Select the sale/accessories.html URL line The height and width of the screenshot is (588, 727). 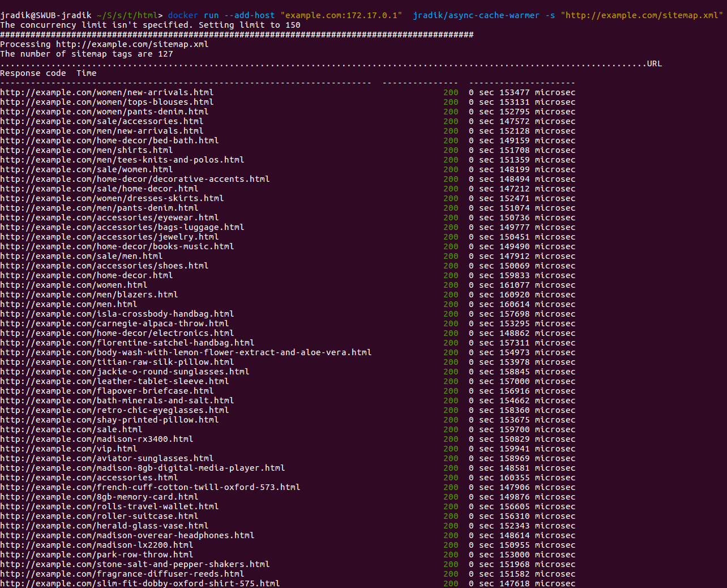102,121
